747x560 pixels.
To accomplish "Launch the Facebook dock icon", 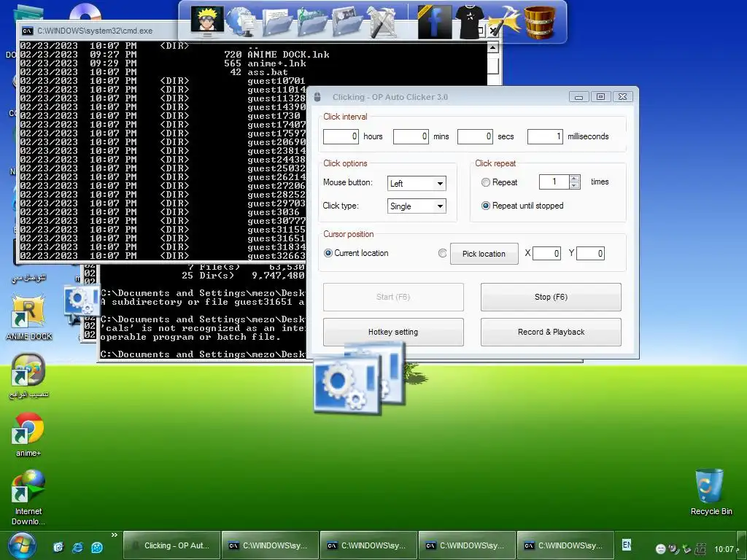I will click(x=435, y=22).
